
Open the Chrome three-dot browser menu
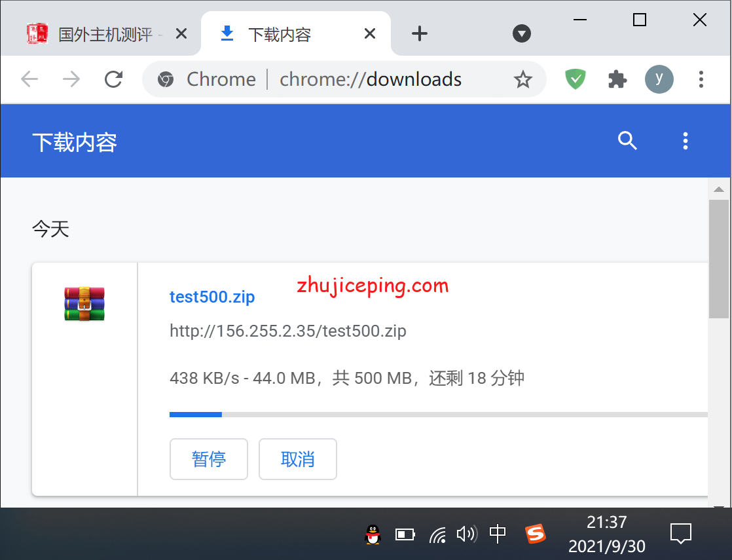pos(701,79)
